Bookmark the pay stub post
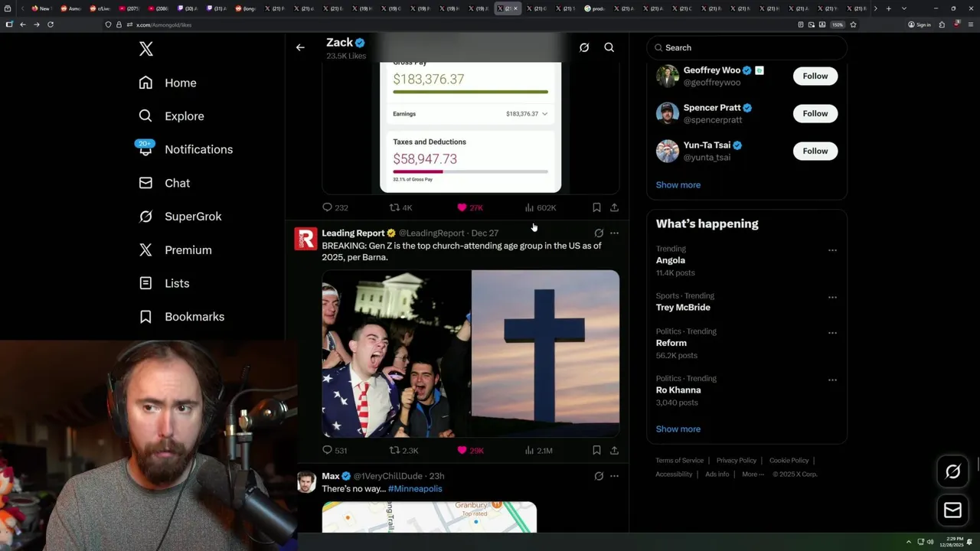The width and height of the screenshot is (980, 551). pyautogui.click(x=596, y=207)
